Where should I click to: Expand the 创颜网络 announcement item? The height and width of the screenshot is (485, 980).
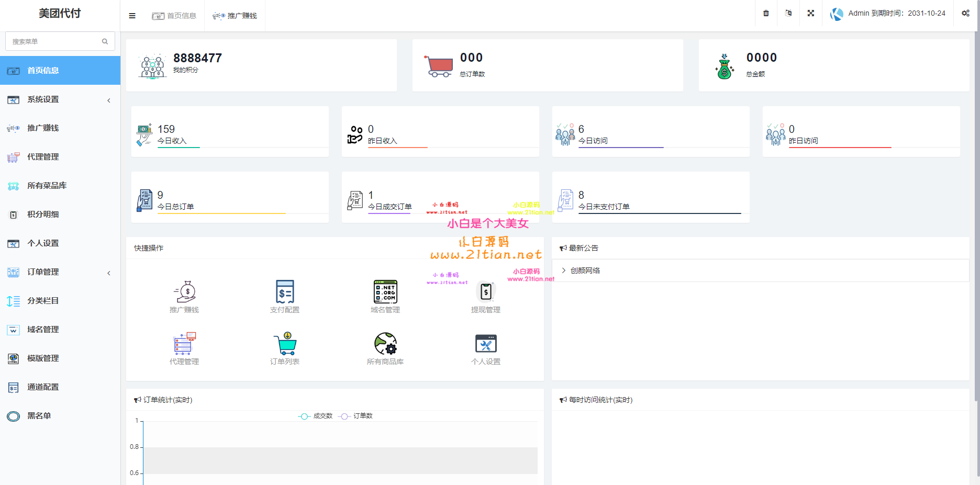click(x=585, y=270)
